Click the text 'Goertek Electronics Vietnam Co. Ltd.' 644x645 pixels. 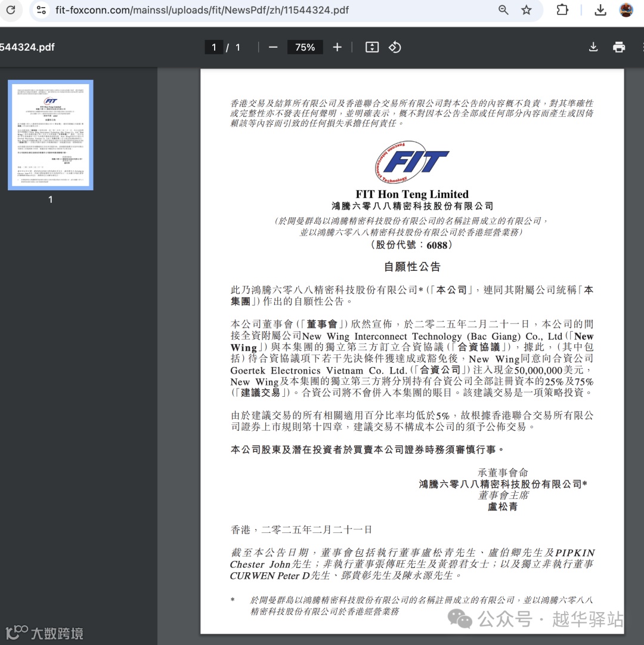(318, 370)
